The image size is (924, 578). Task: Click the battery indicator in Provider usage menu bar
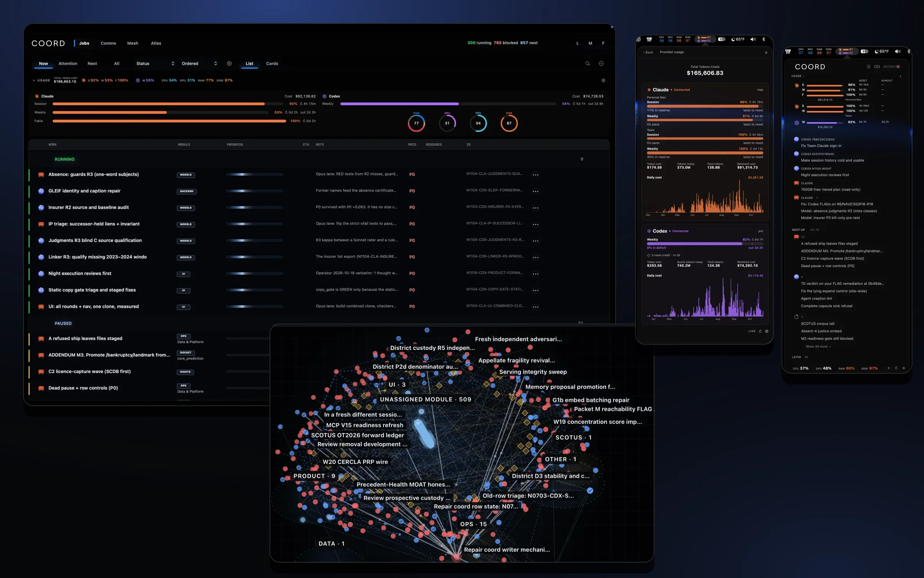[x=722, y=39]
